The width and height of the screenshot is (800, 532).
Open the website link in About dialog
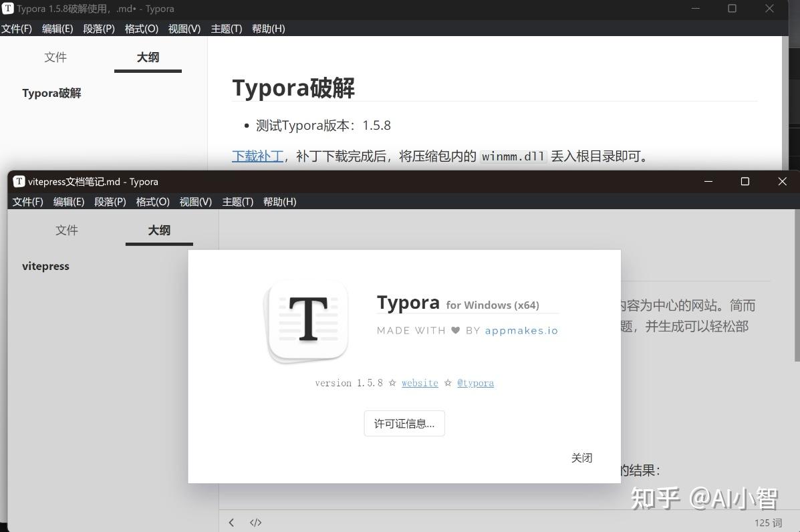tap(420, 382)
